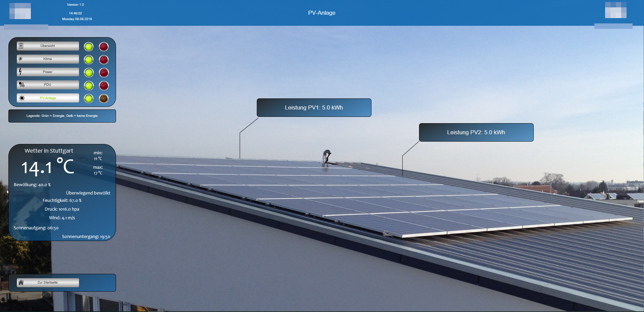The width and height of the screenshot is (644, 312).
Task: Click the blurred logo in header left
Action: pos(20,11)
